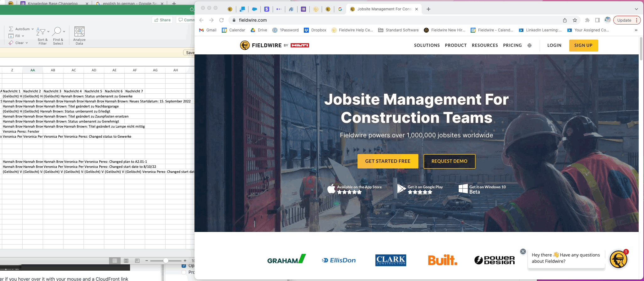Switch to the pinned Google tab
Screen dimensions: 644x281
[340, 9]
